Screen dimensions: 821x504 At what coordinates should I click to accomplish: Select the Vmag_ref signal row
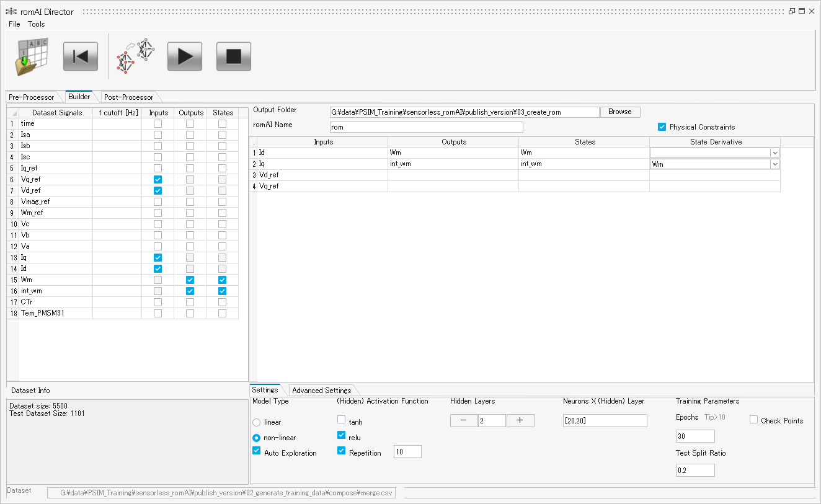pos(56,201)
